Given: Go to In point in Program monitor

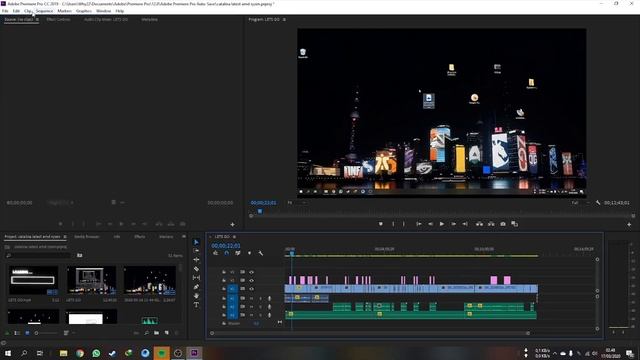Looking at the screenshot, I should [x=418, y=224].
